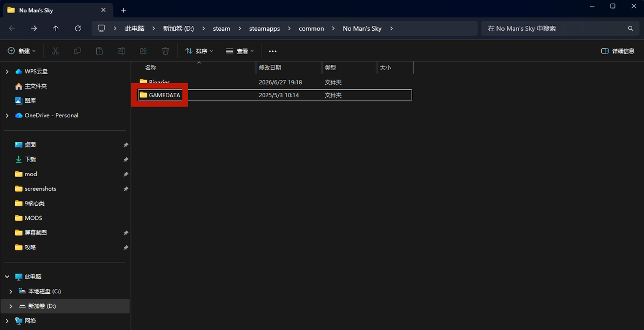The width and height of the screenshot is (644, 330).
Task: Click 此电脑 in the address bar
Action: click(x=135, y=28)
